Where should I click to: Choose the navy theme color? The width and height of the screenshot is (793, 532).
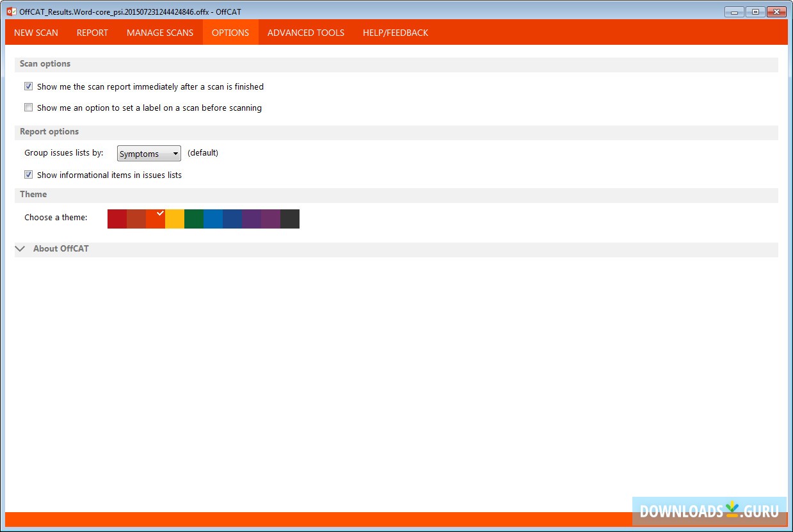coord(232,219)
